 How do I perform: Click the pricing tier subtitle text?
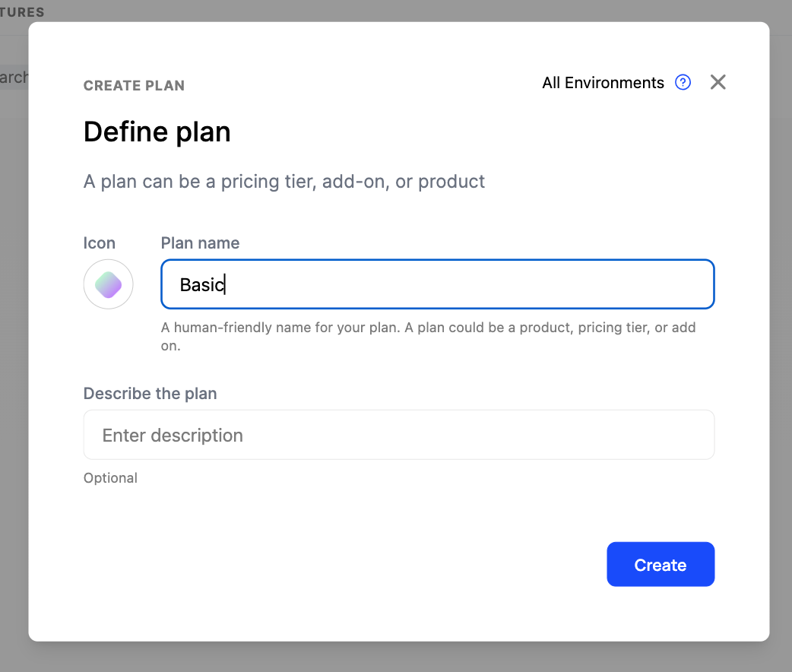coord(284,182)
